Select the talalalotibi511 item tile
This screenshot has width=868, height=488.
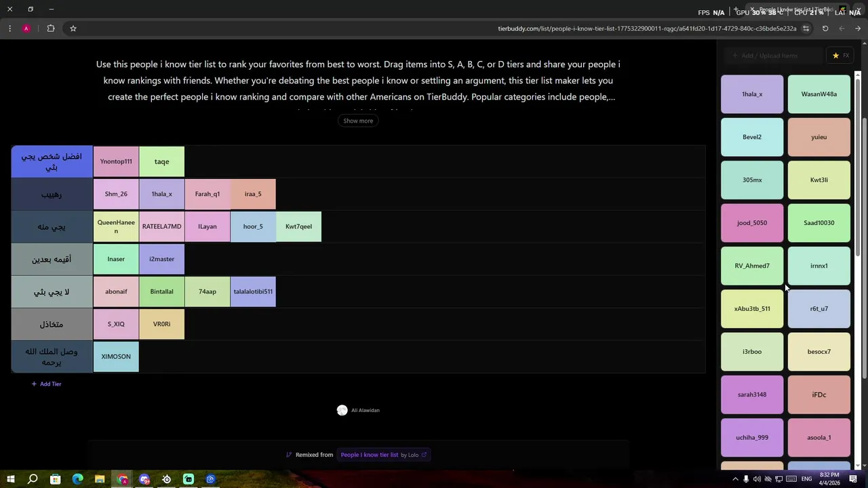click(x=253, y=292)
